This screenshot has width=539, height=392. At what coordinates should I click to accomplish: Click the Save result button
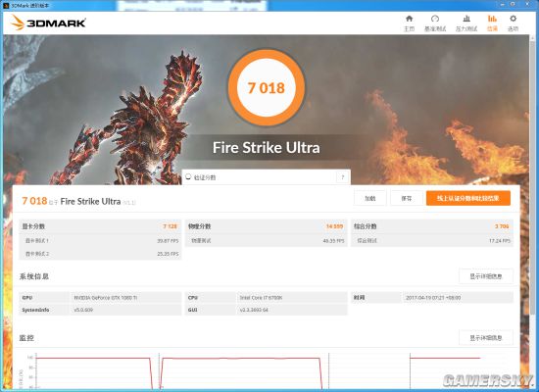[x=407, y=198]
